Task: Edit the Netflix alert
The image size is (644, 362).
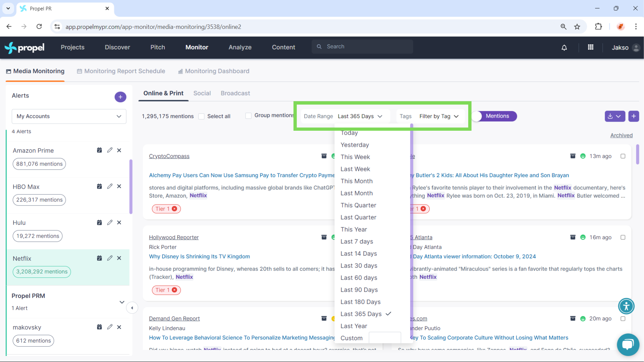Action: point(110,258)
